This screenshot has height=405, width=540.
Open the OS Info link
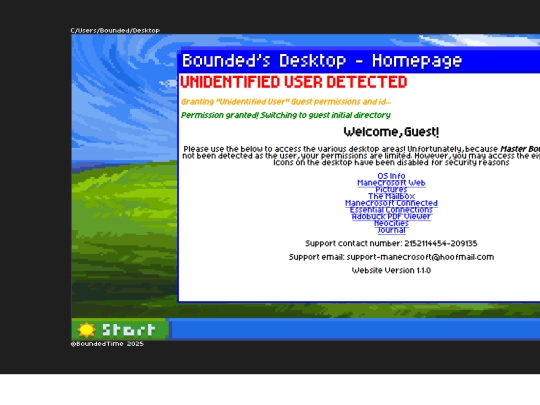pos(391,176)
